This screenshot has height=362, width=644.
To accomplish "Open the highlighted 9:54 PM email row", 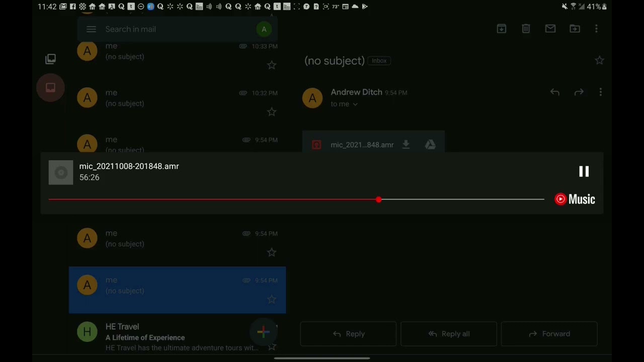I will (177, 290).
